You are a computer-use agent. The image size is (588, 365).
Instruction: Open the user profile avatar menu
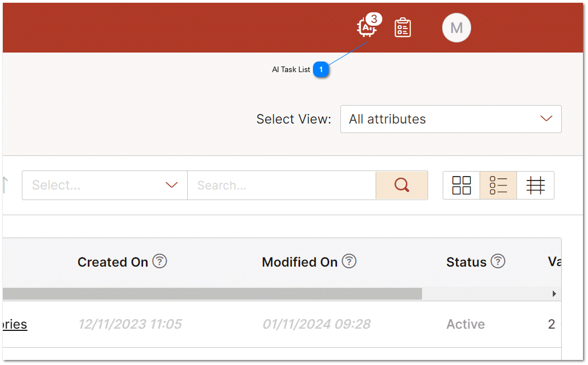click(x=456, y=27)
